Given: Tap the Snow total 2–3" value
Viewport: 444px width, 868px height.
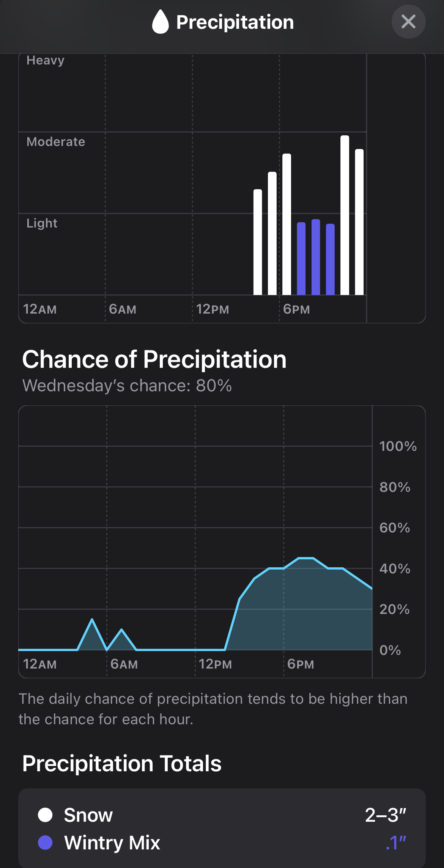Looking at the screenshot, I should click(385, 815).
